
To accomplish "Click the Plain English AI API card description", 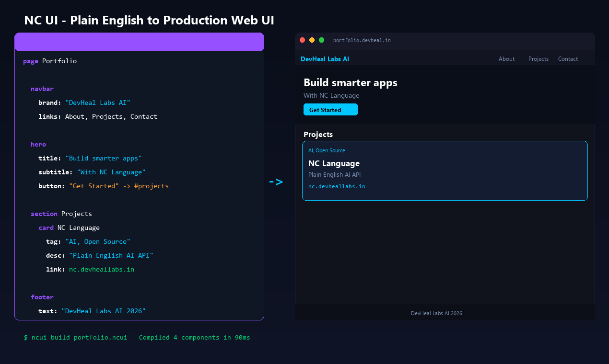I will coord(334,175).
